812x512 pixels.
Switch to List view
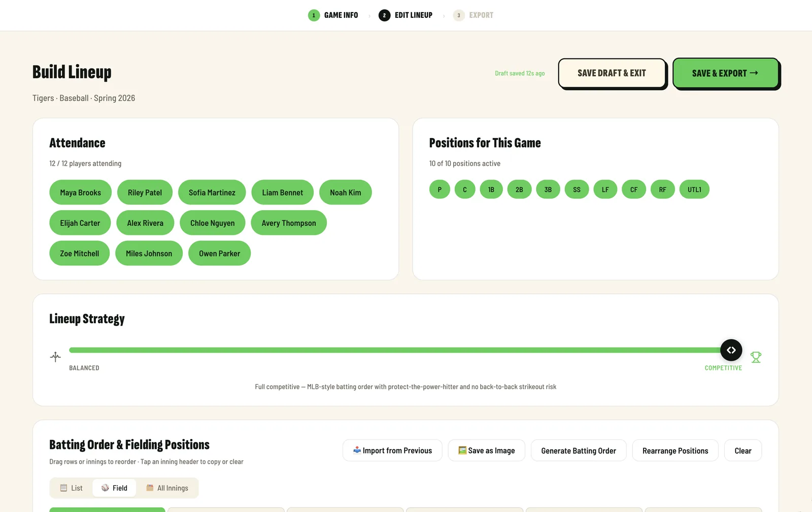tap(71, 488)
